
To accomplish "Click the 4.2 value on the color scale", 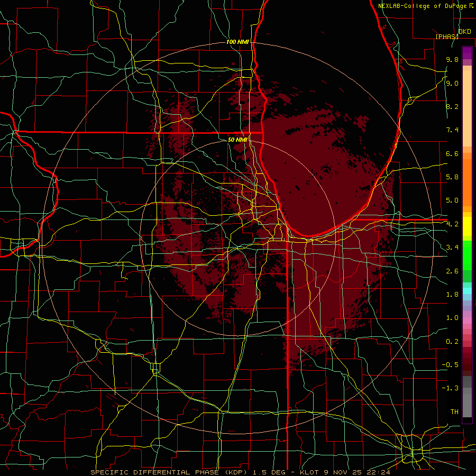I will pyautogui.click(x=452, y=224).
